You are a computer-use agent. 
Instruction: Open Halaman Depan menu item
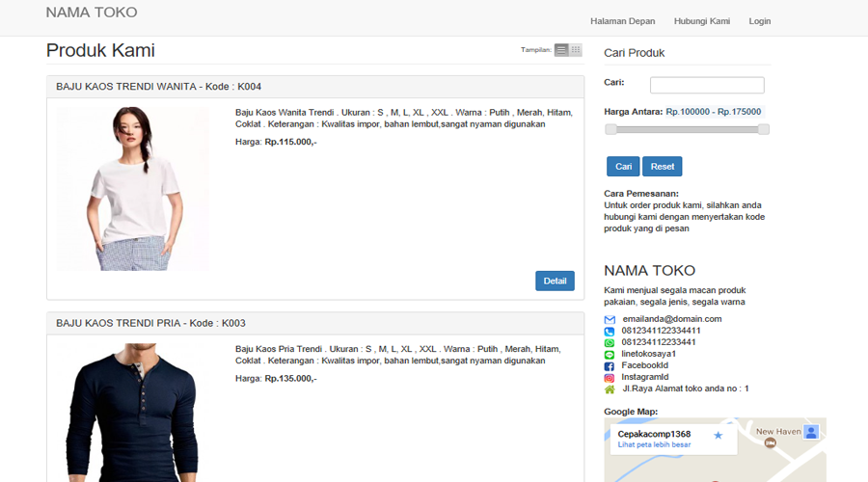coord(622,21)
